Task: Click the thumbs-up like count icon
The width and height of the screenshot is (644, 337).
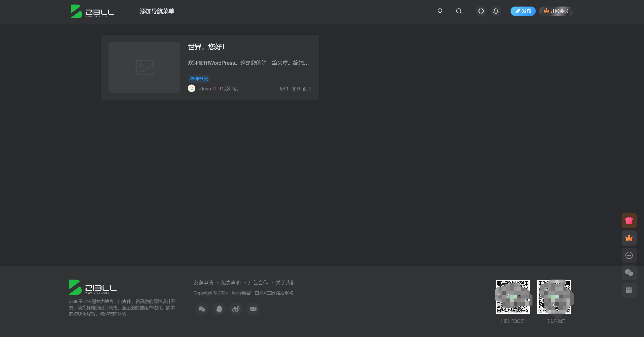Action: point(305,89)
